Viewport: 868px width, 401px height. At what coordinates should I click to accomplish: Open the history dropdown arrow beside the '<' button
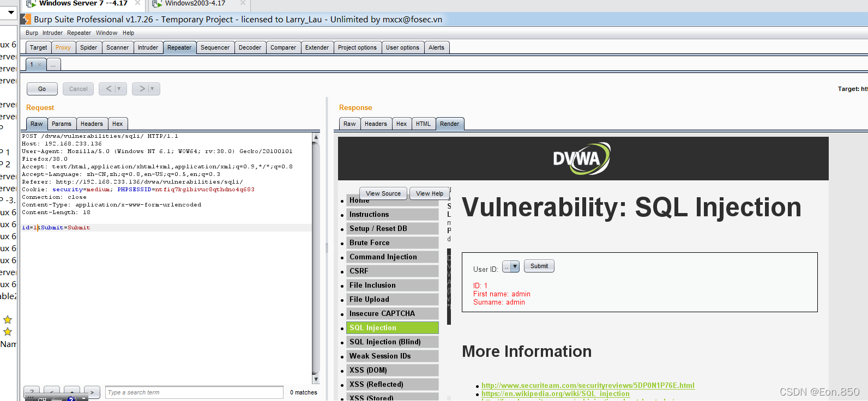(x=119, y=89)
